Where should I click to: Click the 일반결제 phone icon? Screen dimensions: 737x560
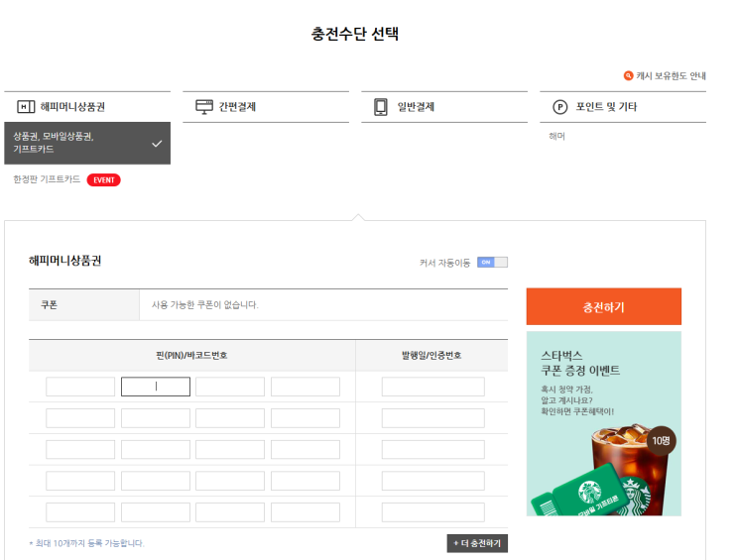(x=381, y=107)
